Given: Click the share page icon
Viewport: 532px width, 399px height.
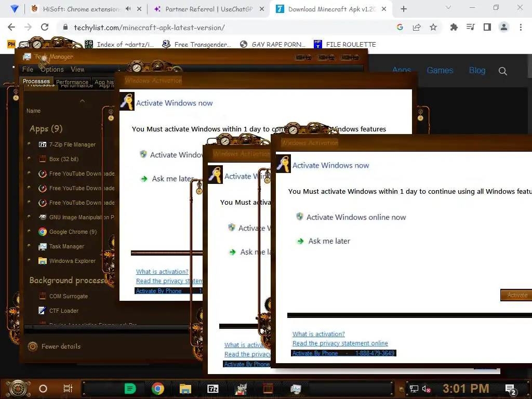Looking at the screenshot, I should tap(417, 28).
